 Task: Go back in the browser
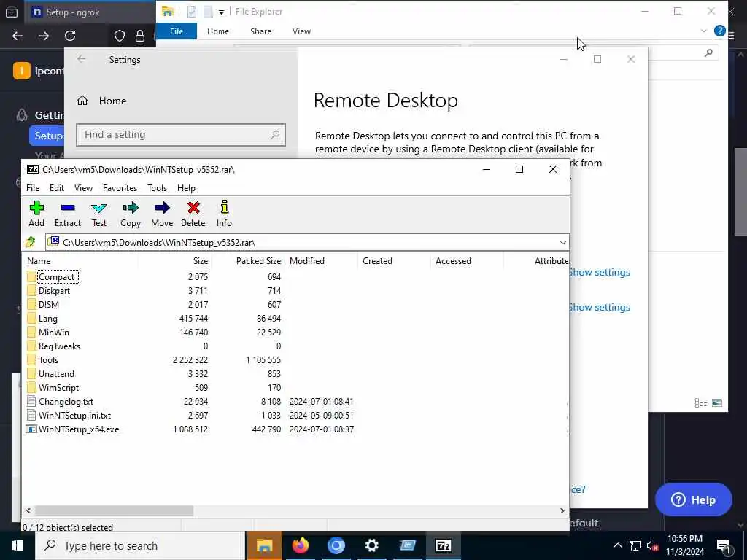pyautogui.click(x=18, y=36)
